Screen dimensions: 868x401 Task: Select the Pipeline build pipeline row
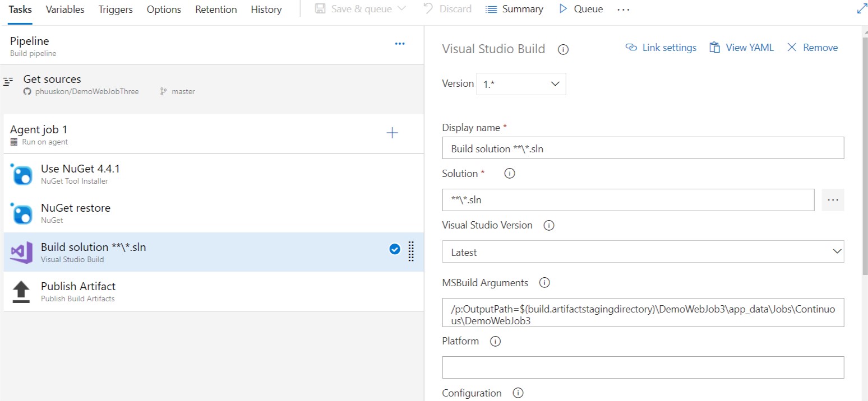(213, 46)
